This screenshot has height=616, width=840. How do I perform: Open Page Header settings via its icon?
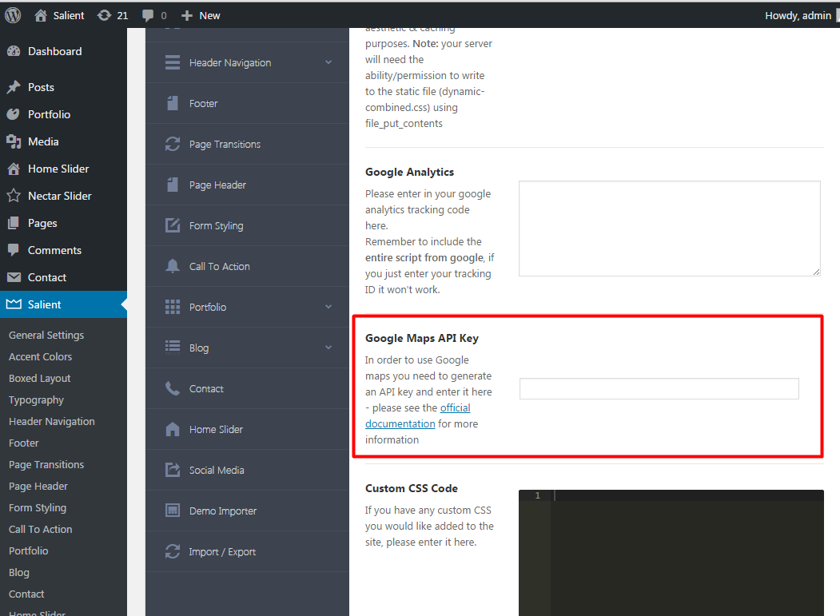point(171,185)
